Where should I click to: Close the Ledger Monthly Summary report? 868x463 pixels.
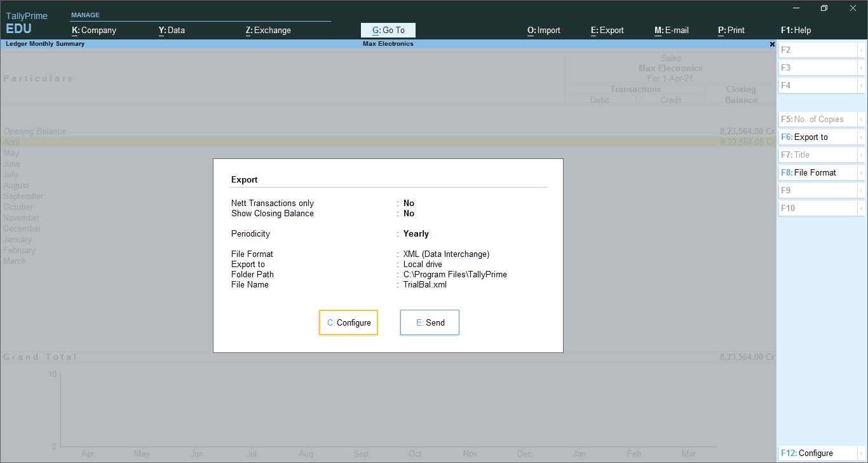pos(772,45)
